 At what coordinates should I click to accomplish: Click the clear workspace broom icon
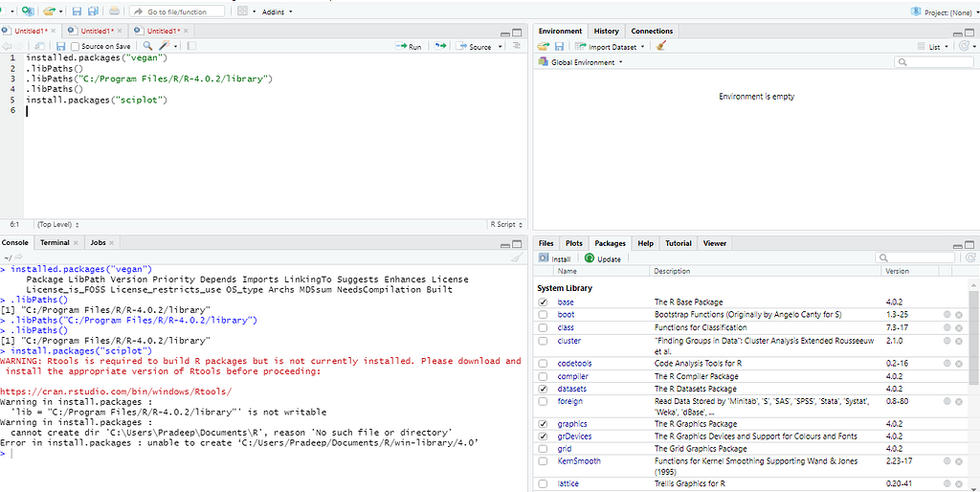[x=660, y=46]
